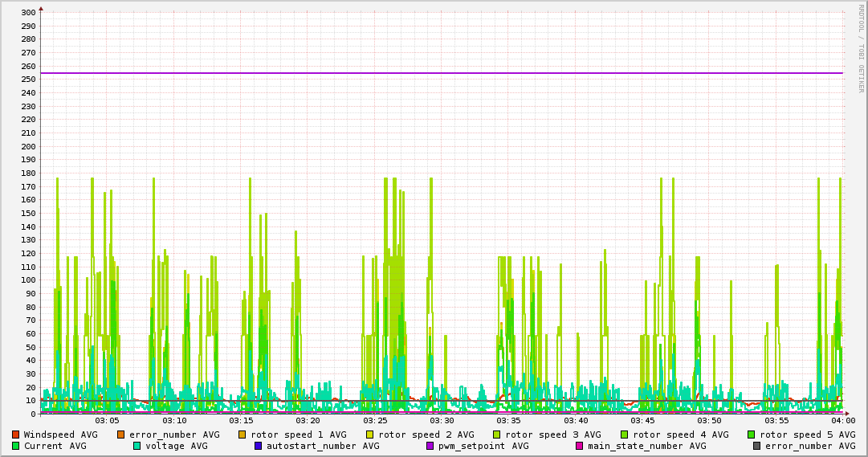This screenshot has width=868, height=457.
Task: Click the 03:05 time axis label
Action: (107, 421)
